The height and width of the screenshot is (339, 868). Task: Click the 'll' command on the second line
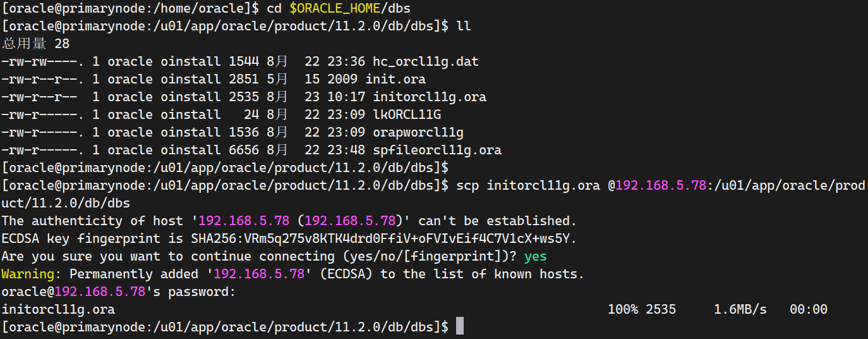pos(464,26)
